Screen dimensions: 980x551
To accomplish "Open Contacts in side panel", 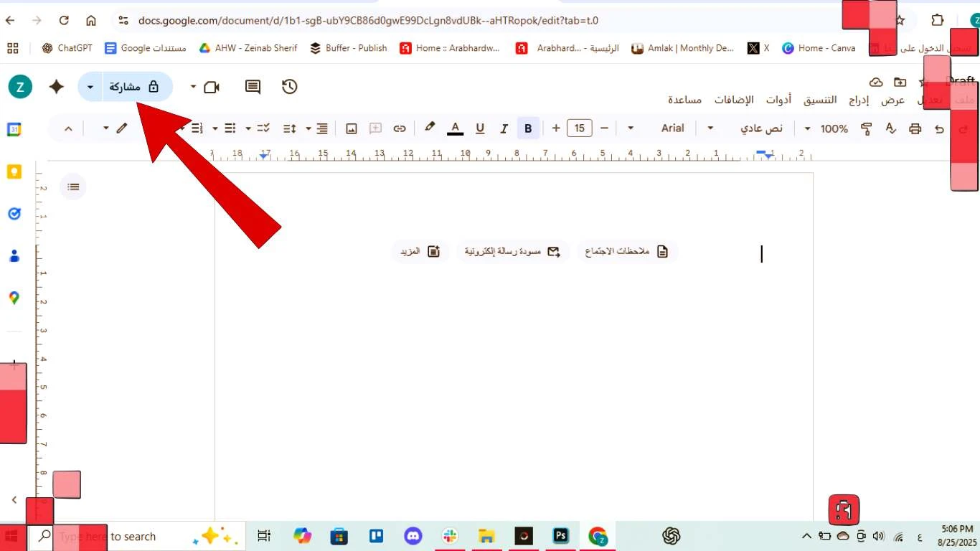I will (14, 256).
